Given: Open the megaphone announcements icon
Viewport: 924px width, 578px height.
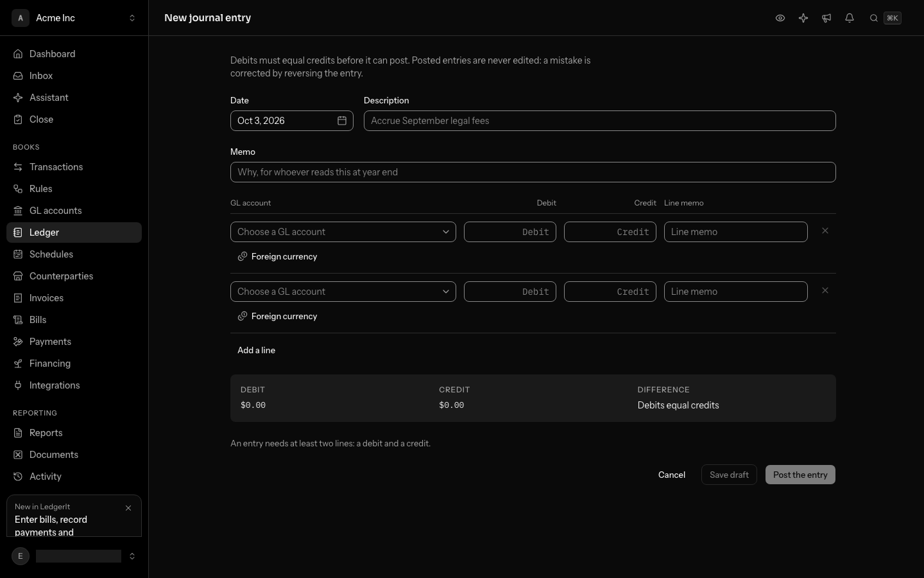Looking at the screenshot, I should pos(826,18).
